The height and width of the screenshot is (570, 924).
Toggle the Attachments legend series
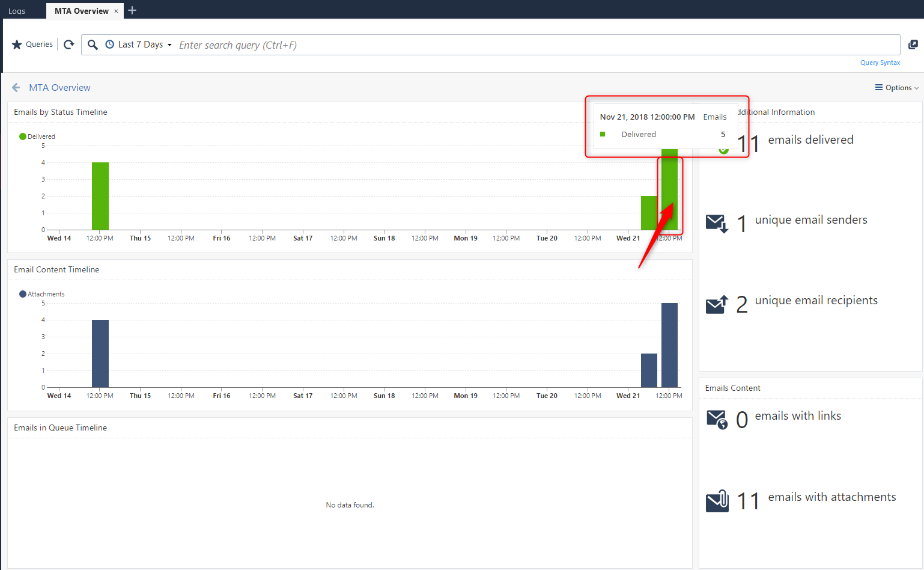click(x=41, y=294)
